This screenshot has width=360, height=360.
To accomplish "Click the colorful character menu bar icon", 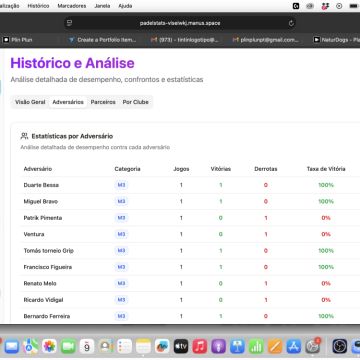I will click(x=325, y=6).
